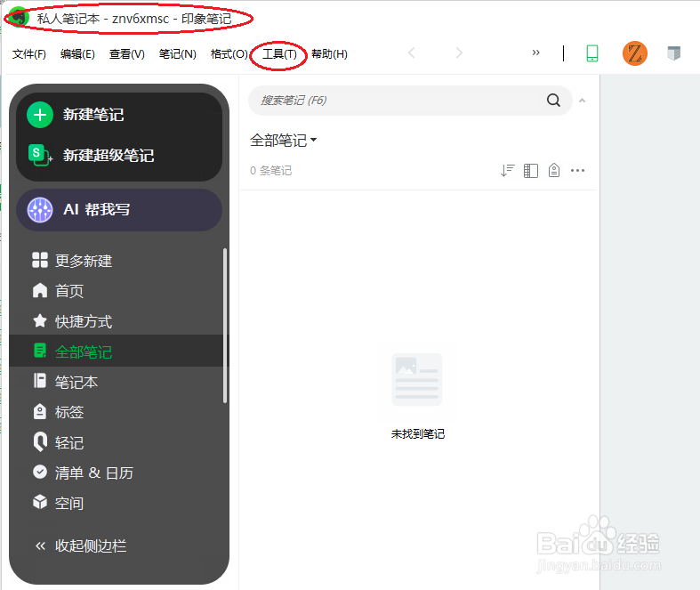
Task: Click the gray cube icon in toolbar
Action: [x=673, y=53]
